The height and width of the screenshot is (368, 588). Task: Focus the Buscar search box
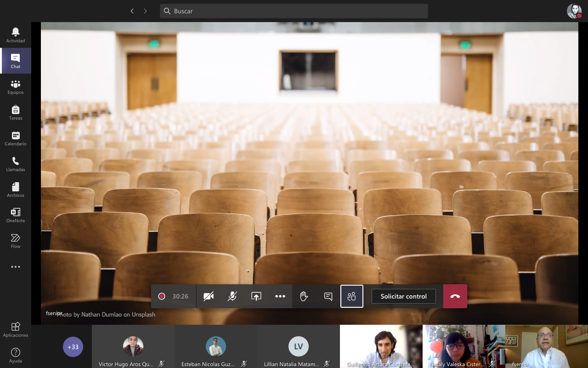pyautogui.click(x=294, y=11)
